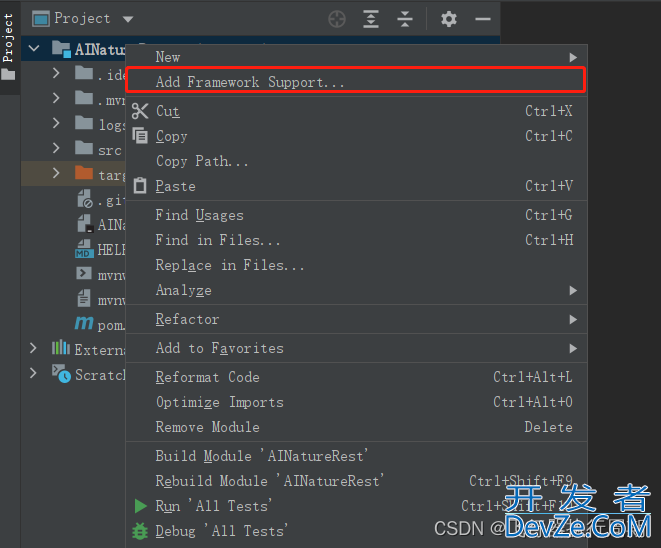
Task: Open the Project view dropdown arrow
Action: 128,19
